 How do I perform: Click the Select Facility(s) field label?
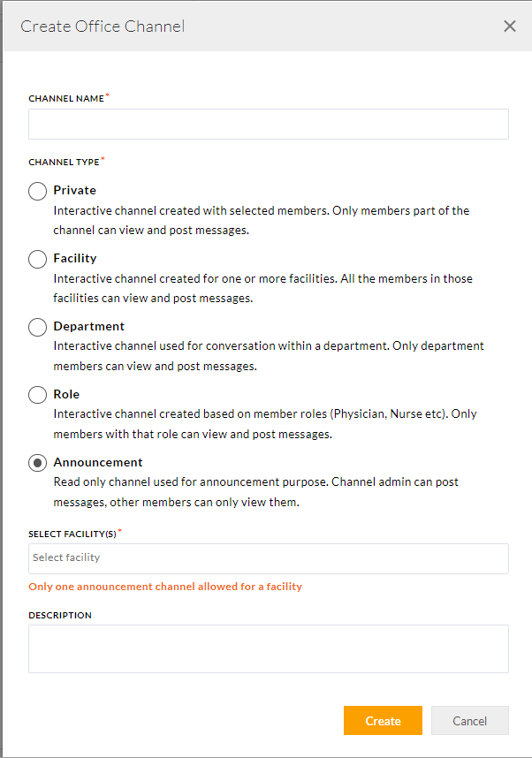pyautogui.click(x=72, y=534)
